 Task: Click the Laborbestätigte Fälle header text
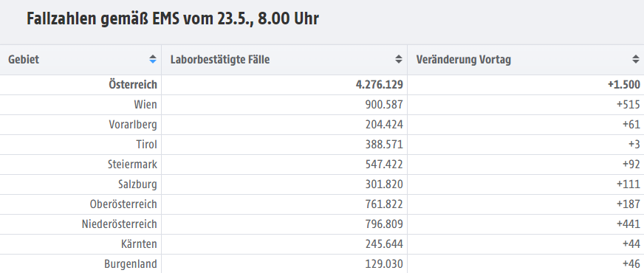(220, 60)
